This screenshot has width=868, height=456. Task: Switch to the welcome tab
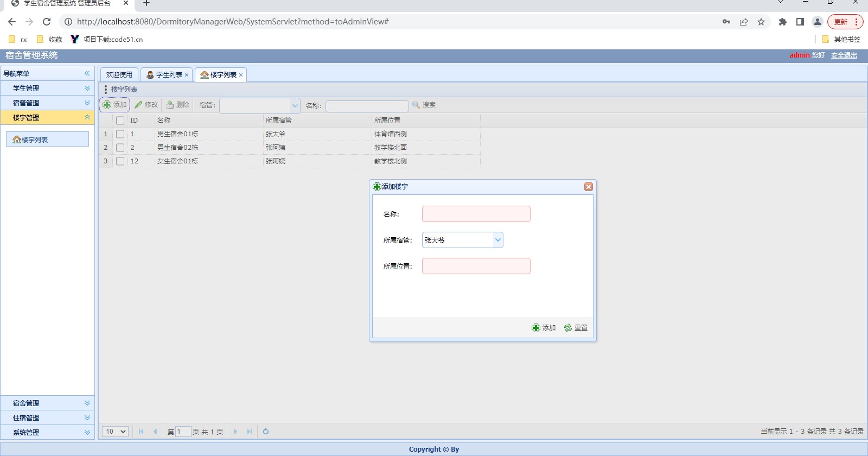[119, 75]
